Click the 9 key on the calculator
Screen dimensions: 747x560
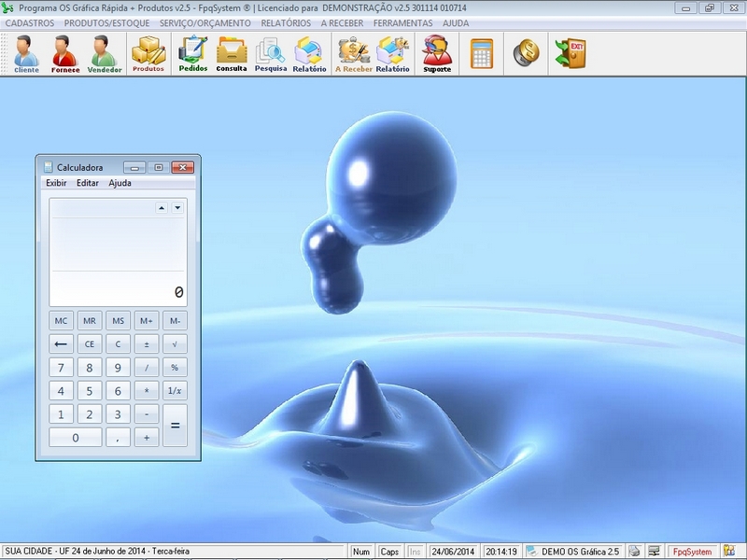tap(119, 367)
